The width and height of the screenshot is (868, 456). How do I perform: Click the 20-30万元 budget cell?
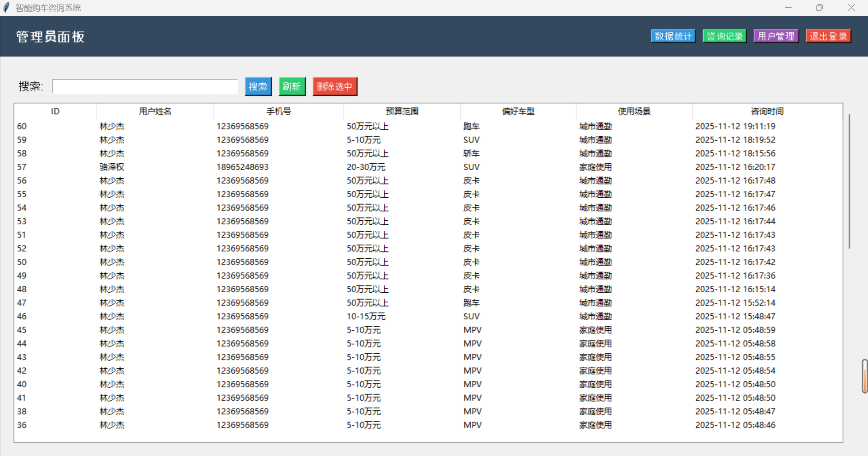pos(366,167)
